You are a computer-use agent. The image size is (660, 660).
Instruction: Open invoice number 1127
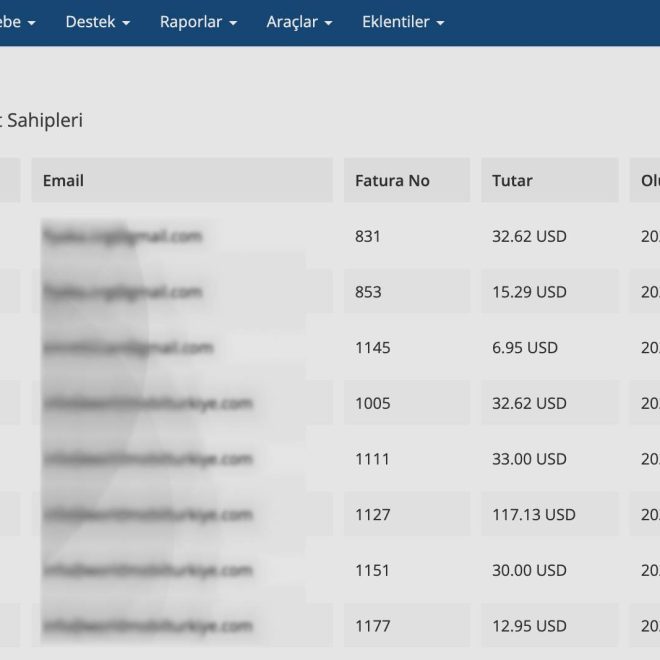point(372,515)
